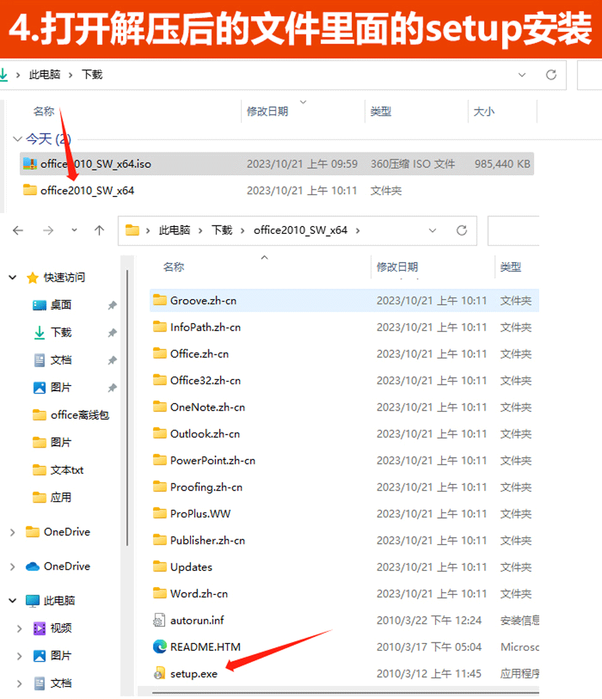Go forward using the right arrow button
The image size is (602, 700).
[48, 230]
